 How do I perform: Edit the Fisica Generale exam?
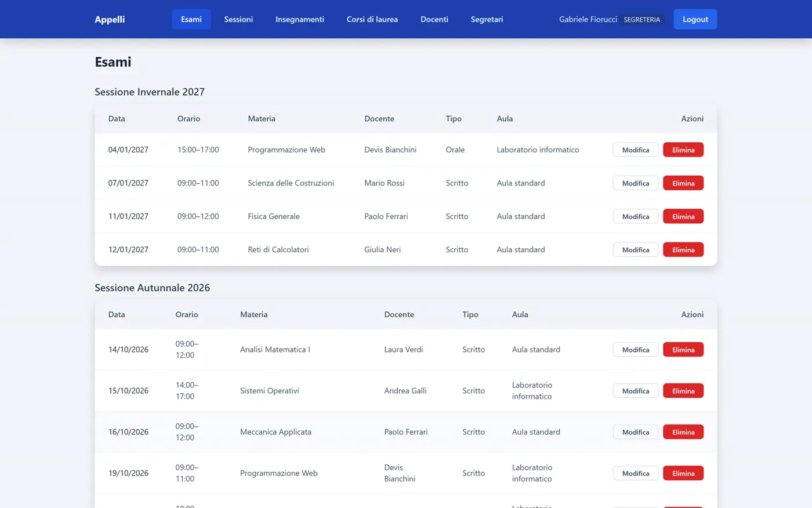click(x=636, y=216)
